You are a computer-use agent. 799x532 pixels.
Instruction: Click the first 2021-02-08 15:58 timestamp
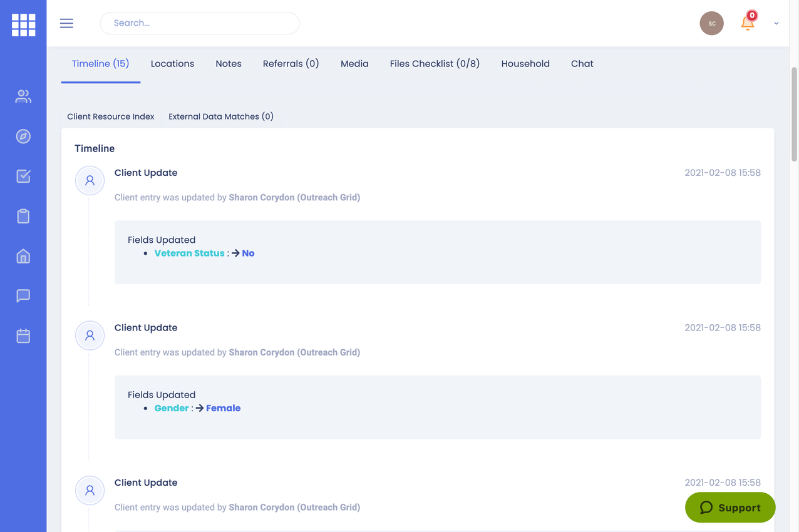coord(723,173)
